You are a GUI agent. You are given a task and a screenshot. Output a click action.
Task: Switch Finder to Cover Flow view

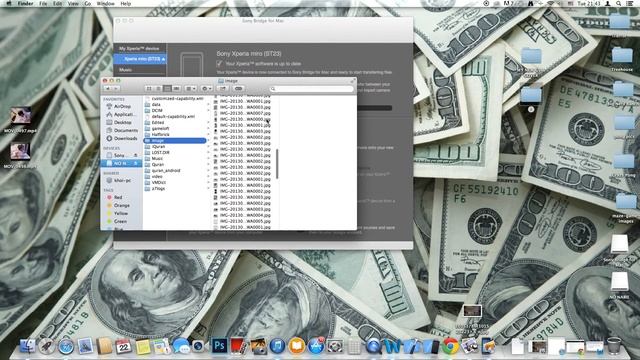point(176,89)
